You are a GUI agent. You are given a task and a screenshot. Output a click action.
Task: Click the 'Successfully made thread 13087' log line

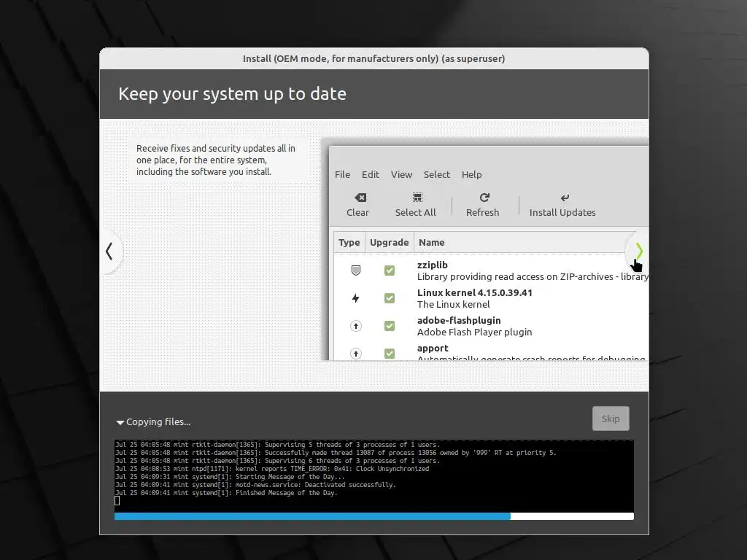(336, 453)
